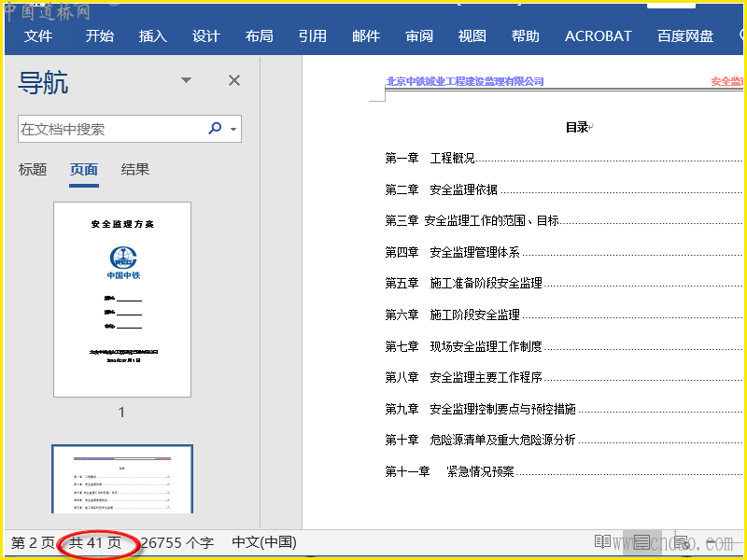
Task: Go to 第一章 工程概况 entry
Action: click(x=430, y=158)
